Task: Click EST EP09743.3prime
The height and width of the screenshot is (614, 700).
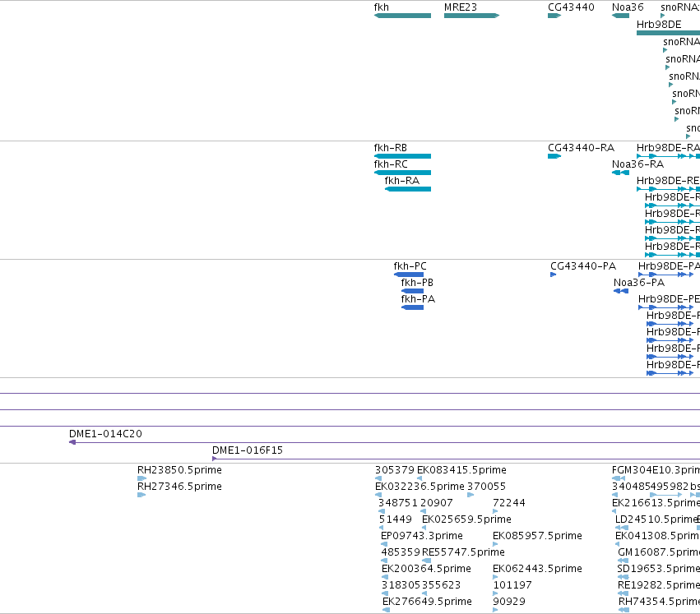Action: (383, 544)
